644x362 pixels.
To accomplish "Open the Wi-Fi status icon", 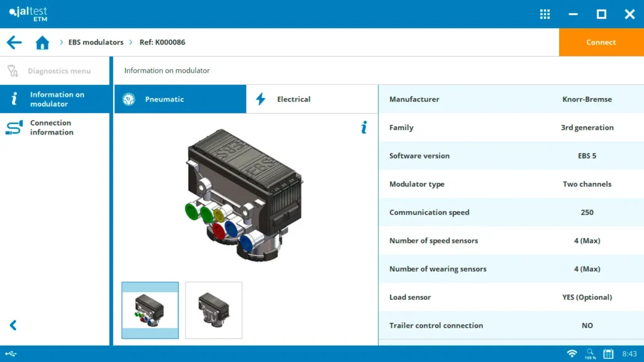I will coord(572,353).
